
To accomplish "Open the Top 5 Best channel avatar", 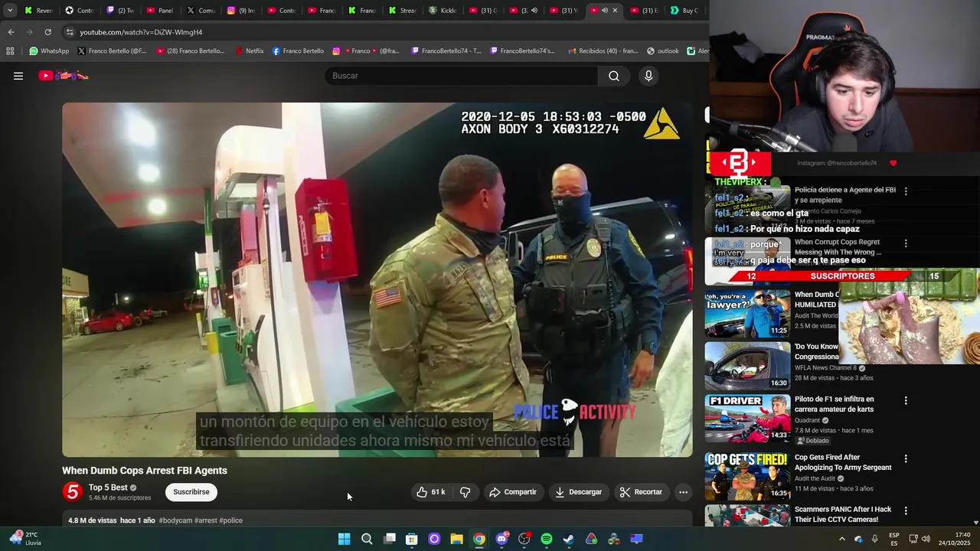I will [x=73, y=492].
